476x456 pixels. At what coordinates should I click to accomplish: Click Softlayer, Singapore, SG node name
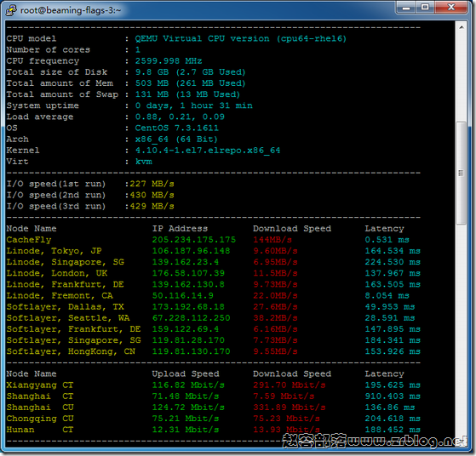pyautogui.click(x=74, y=340)
